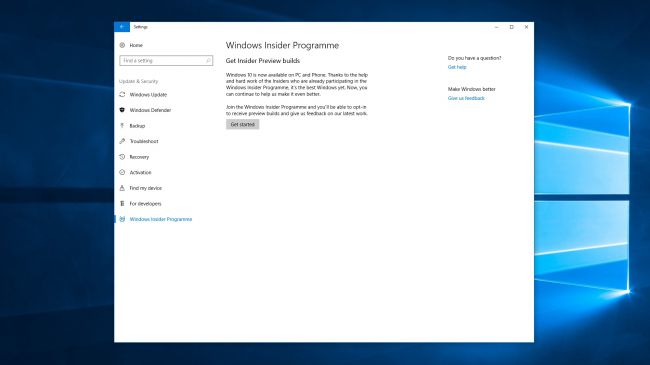Screen dimensions: 650x365
Task: Click the Windows Insider Programme page heading
Action: pos(282,45)
